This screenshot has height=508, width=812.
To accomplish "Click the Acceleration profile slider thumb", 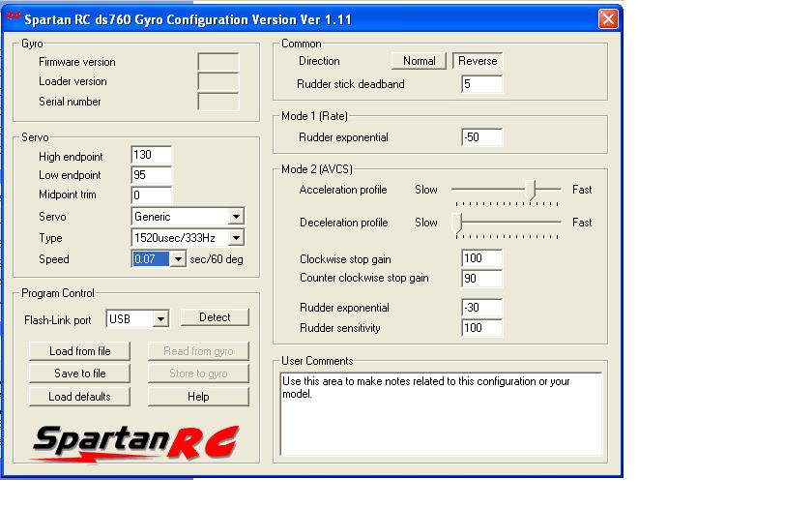I will pos(531,190).
